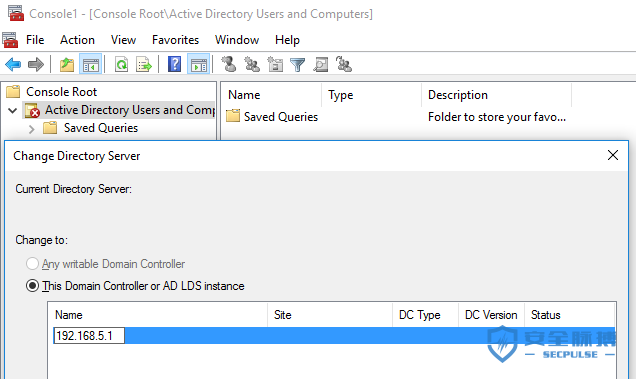Click the DC Type column header

(425, 315)
